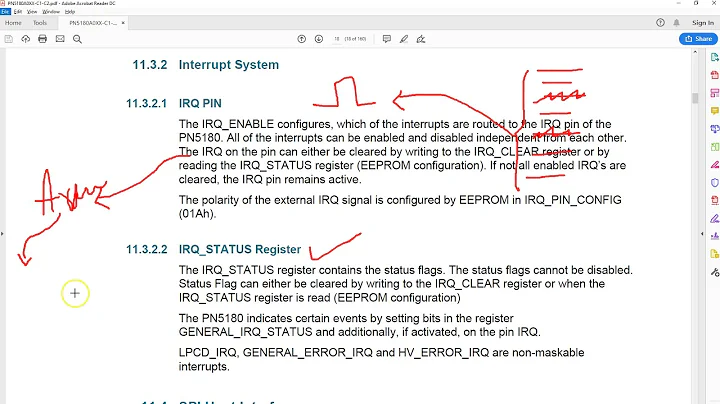Switch to the Home tab
The width and height of the screenshot is (720, 404).
coord(13,22)
